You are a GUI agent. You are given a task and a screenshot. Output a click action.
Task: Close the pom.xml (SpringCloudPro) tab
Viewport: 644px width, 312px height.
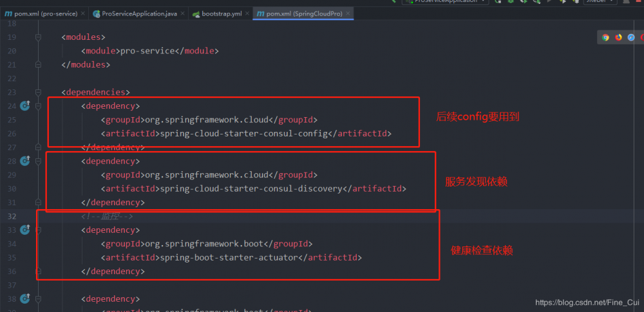click(x=348, y=14)
